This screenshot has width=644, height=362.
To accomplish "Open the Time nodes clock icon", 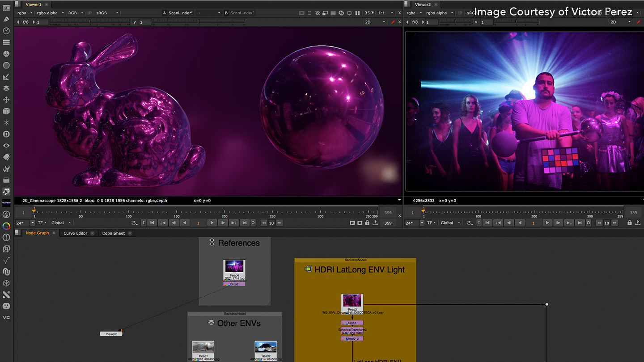I will coord(6,31).
